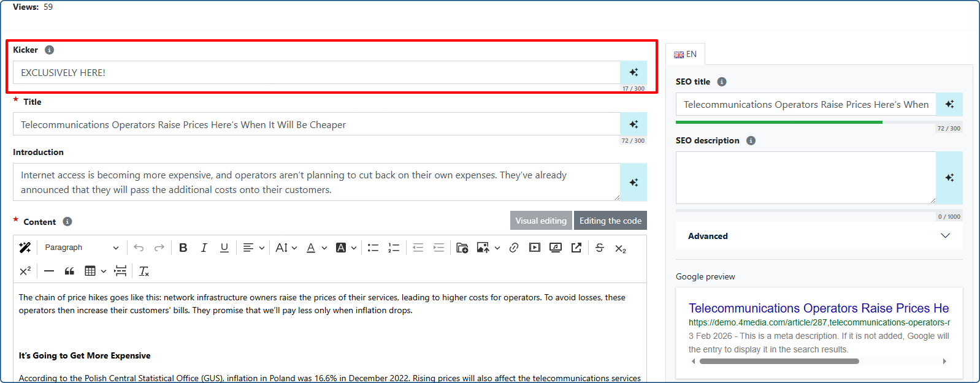The height and width of the screenshot is (383, 980).
Task: Remove formatting from selected text
Action: pyautogui.click(x=144, y=271)
